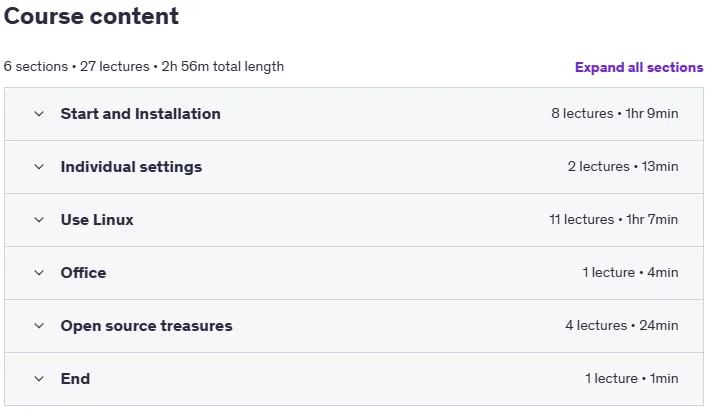This screenshot has height=410, width=708.
Task: Click the Course content heading
Action: (91, 16)
